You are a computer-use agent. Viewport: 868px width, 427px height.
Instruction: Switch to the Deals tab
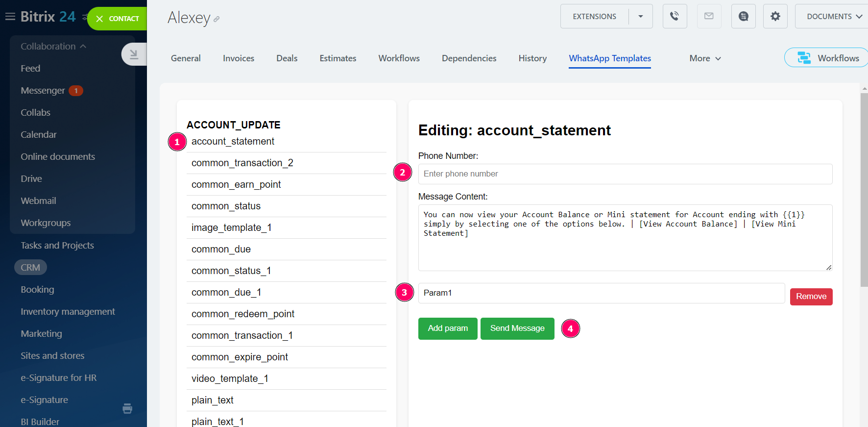click(287, 58)
